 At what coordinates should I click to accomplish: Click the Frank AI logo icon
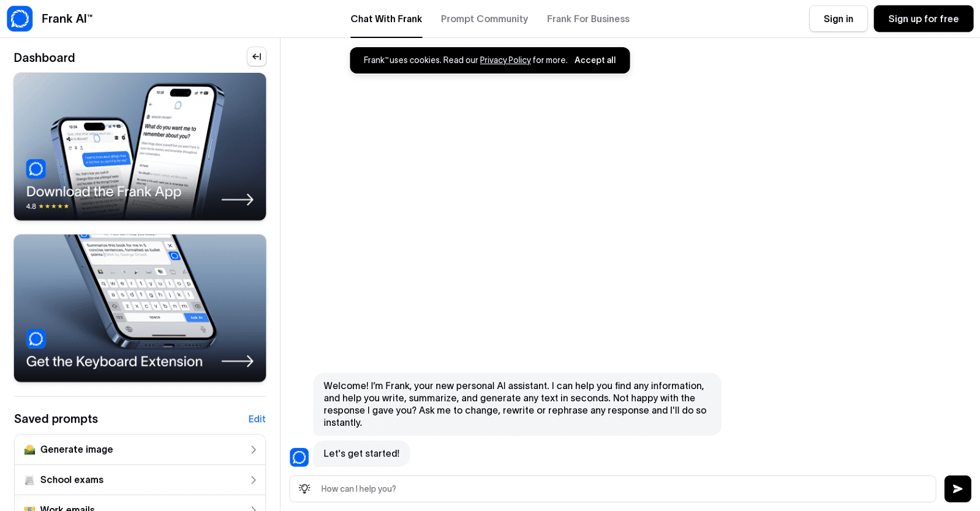20,19
